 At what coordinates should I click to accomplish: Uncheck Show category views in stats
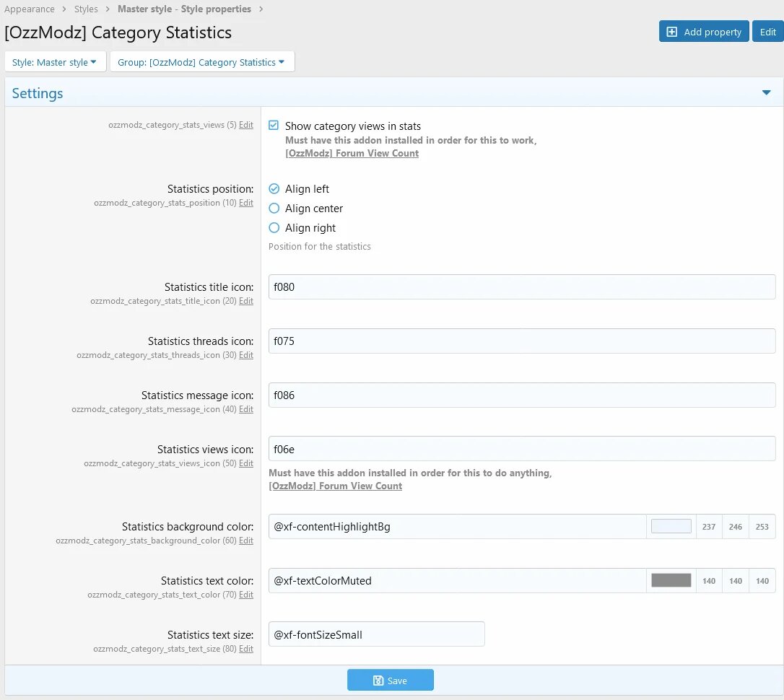click(x=274, y=126)
